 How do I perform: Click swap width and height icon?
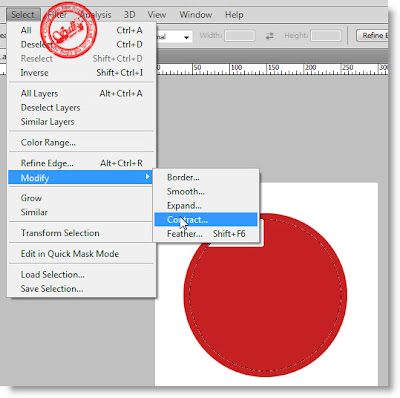(x=269, y=36)
